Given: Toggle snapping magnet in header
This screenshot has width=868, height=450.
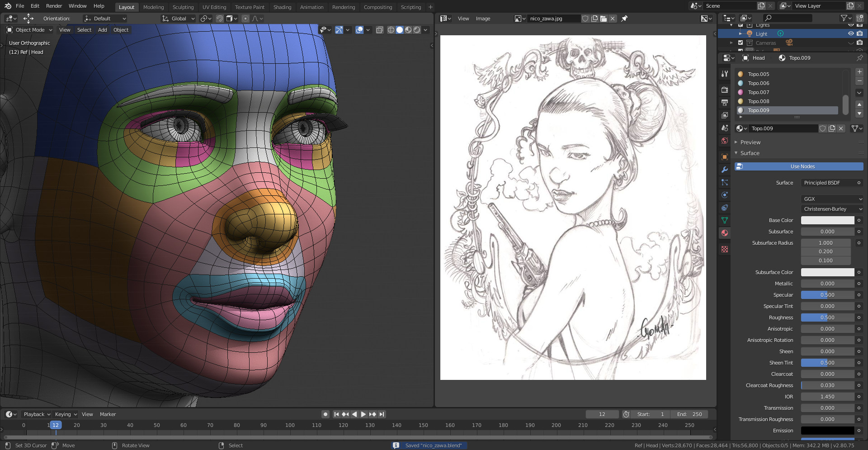Looking at the screenshot, I should tap(220, 19).
